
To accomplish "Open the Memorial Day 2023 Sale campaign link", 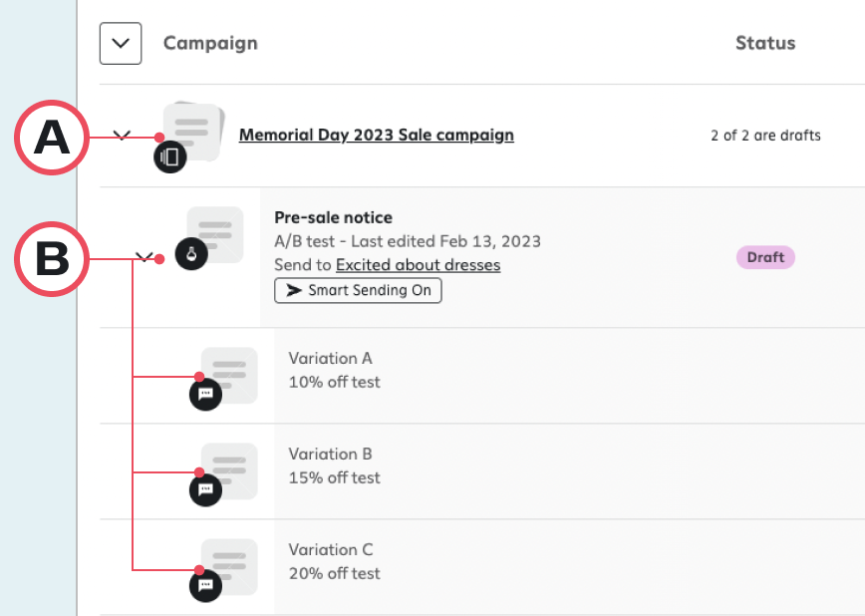I will click(376, 135).
